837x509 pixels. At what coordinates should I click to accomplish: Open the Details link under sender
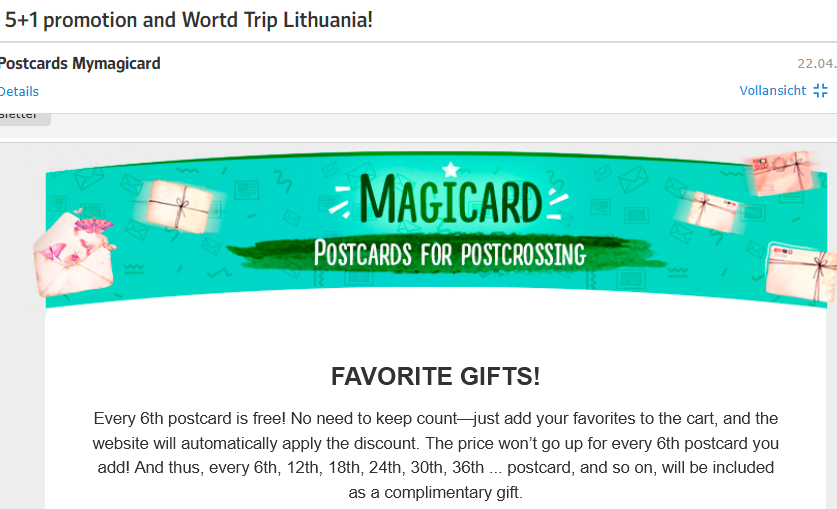pos(19,91)
